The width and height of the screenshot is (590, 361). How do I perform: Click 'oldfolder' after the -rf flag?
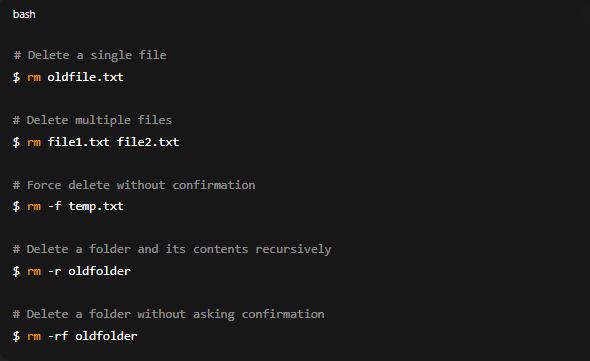point(106,336)
